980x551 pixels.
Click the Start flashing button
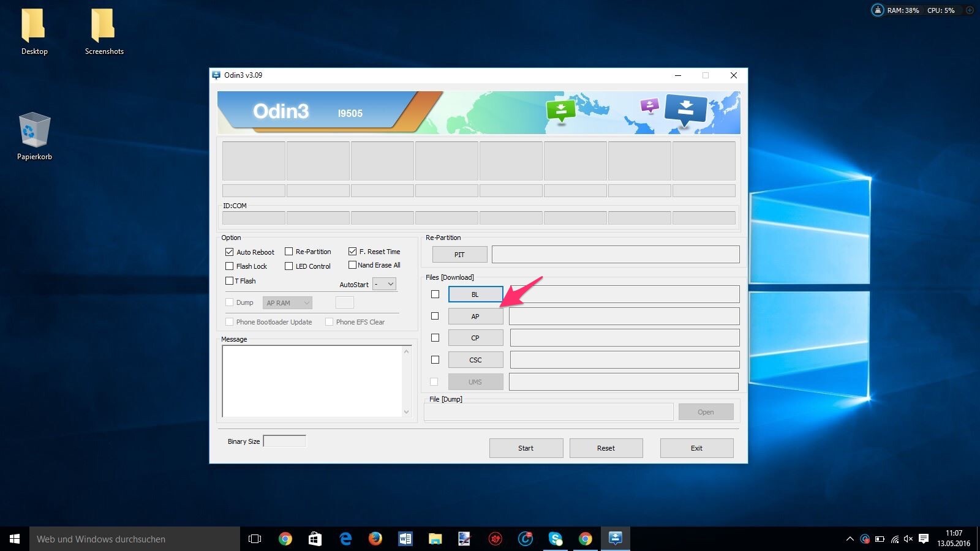(x=526, y=448)
